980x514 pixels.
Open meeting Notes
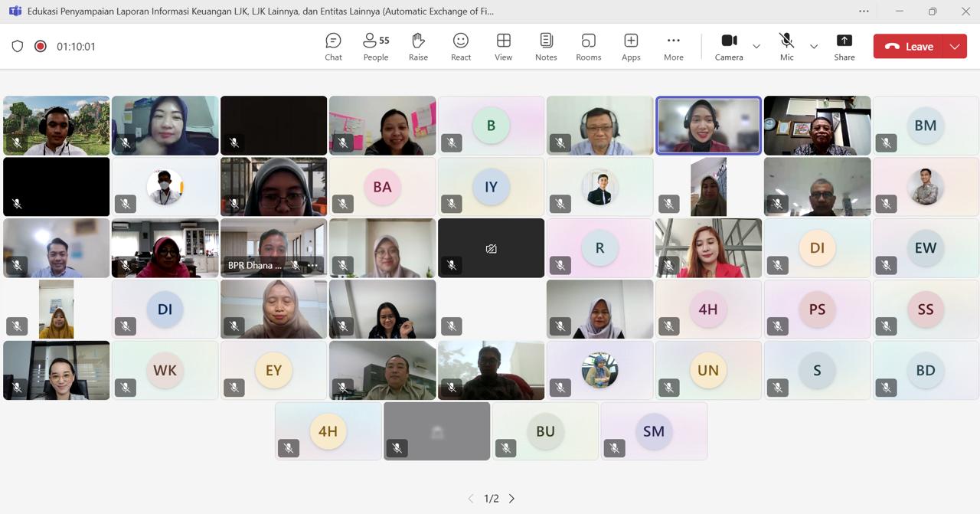tap(546, 47)
